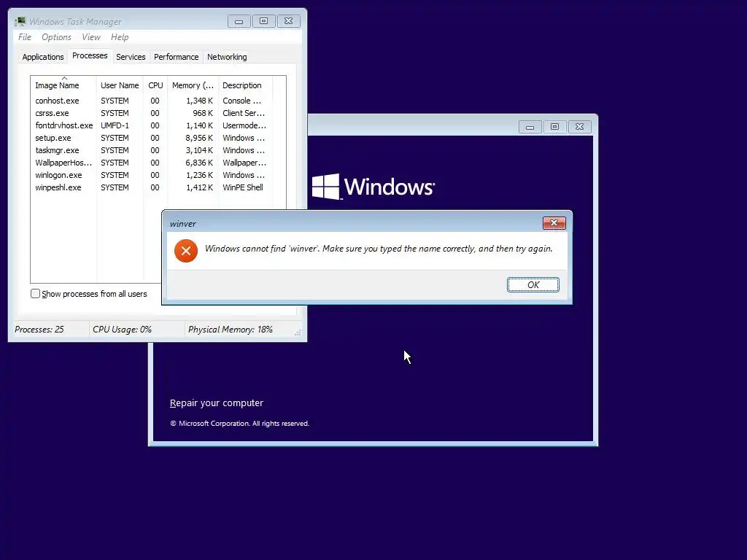The width and height of the screenshot is (747, 560).
Task: Sort by the User Name column header
Action: pos(120,85)
